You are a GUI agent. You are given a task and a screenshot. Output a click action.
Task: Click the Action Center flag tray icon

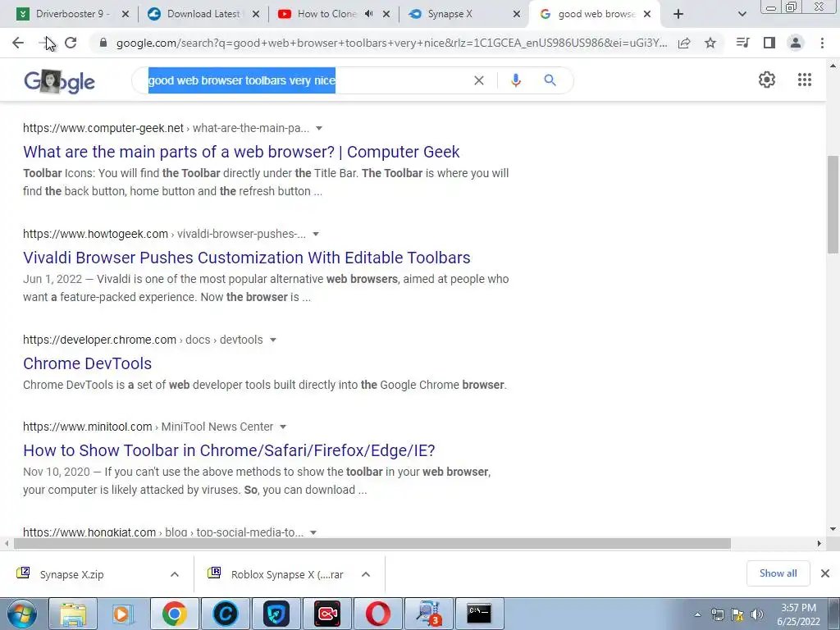737,614
